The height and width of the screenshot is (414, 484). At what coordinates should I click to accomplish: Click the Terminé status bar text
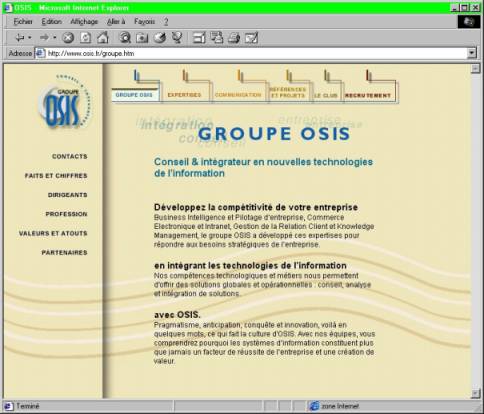tap(28, 406)
